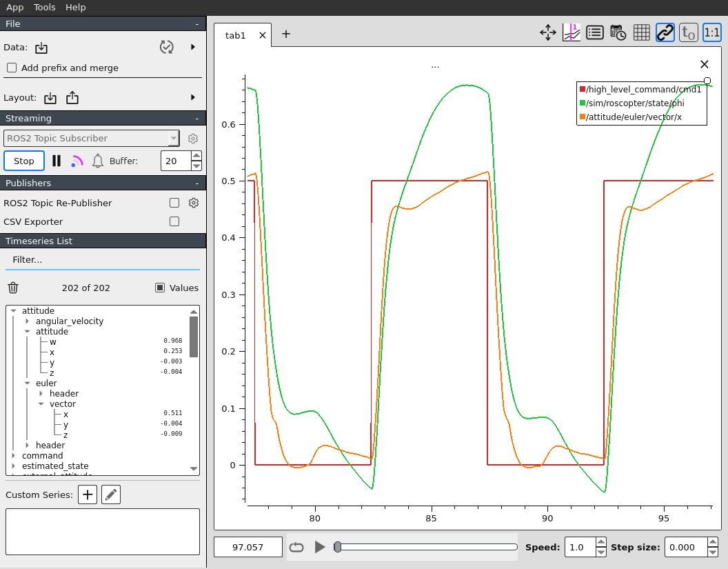Image resolution: width=728 pixels, height=569 pixels.
Task: Expand the angular_velocity tree node
Action: (28, 321)
